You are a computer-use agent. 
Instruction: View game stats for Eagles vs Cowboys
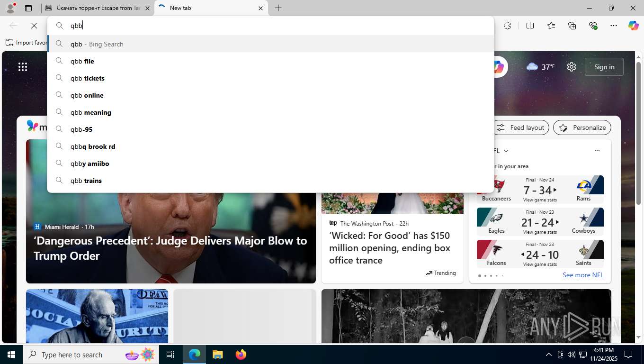pos(540,232)
